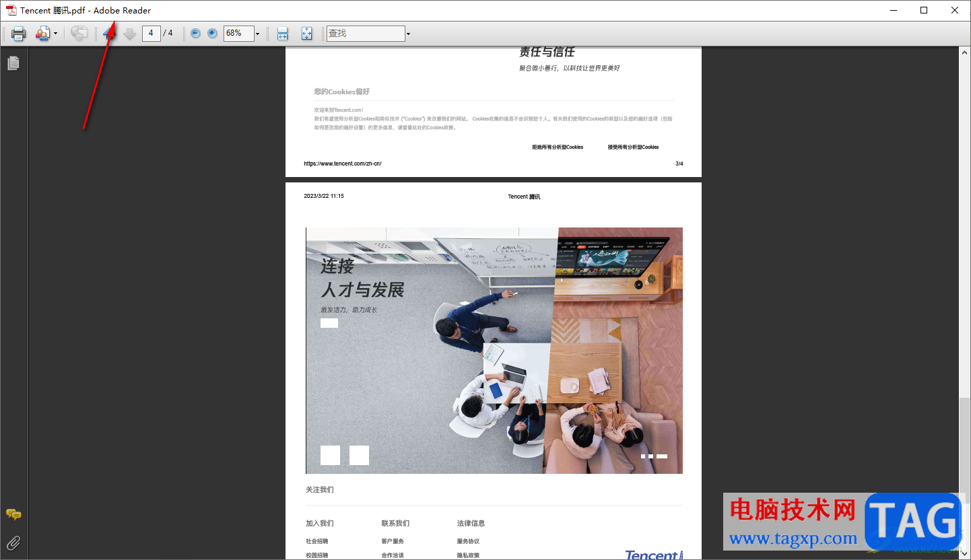Screen dimensions: 971x560
Task: Click the 联系我们 column heading
Action: coord(395,523)
